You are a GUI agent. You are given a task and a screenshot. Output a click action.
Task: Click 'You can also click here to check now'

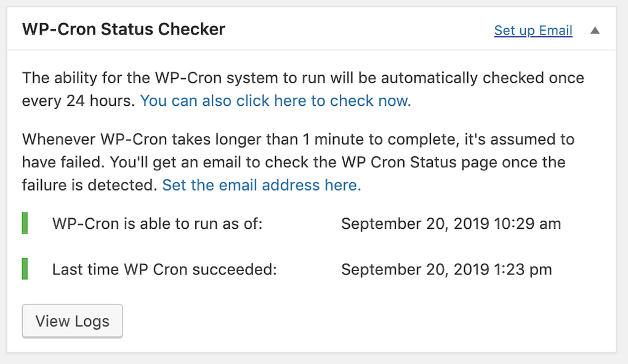[276, 100]
